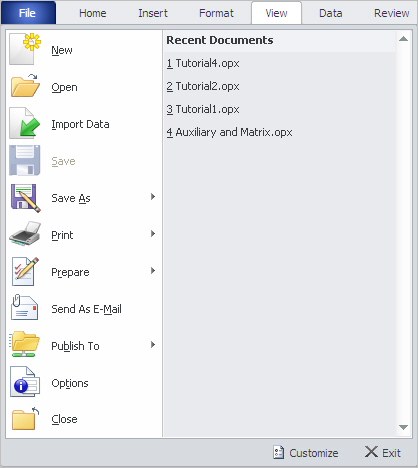Image resolution: width=418 pixels, height=468 pixels.
Task: Open a file via Open folder icon
Action: point(25,86)
